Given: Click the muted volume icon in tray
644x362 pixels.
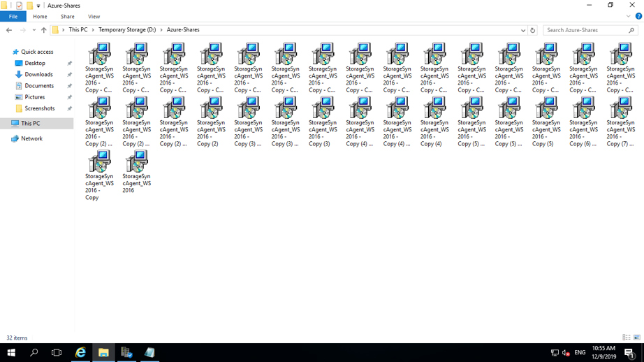Looking at the screenshot, I should [x=566, y=352].
